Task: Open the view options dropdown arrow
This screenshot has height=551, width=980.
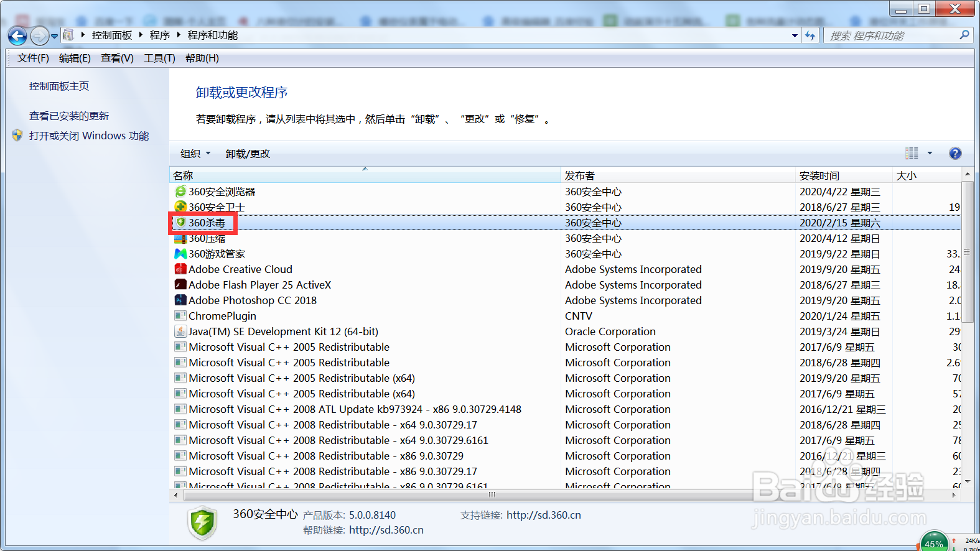Action: [930, 153]
